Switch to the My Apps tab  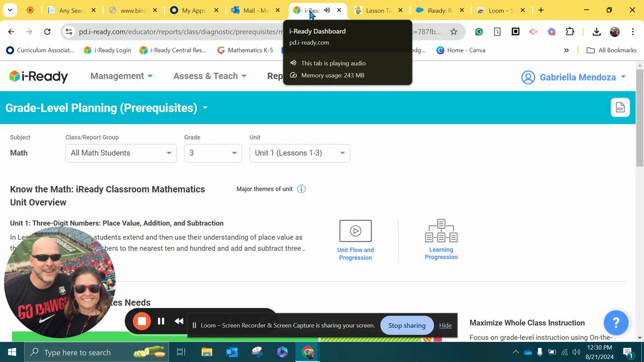point(195,10)
